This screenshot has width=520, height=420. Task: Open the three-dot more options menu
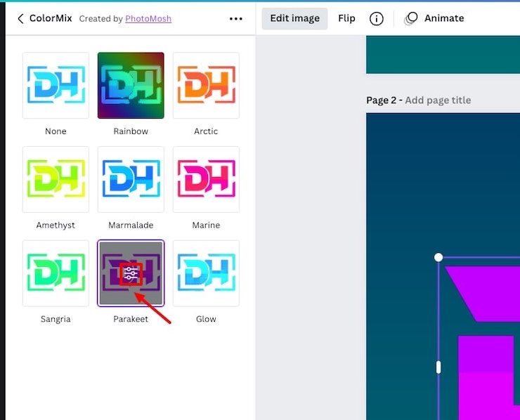coord(236,19)
